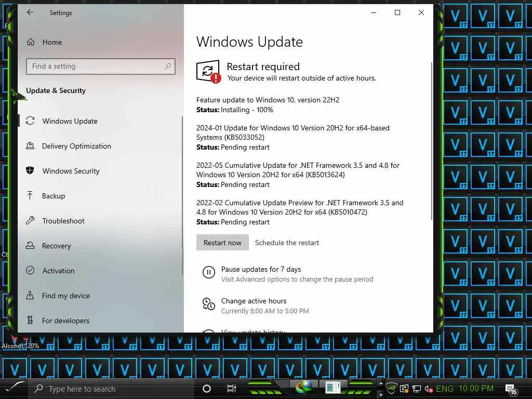Click the KB5013624 .NET Framework update text
This screenshot has height=399, width=532.
(298, 170)
